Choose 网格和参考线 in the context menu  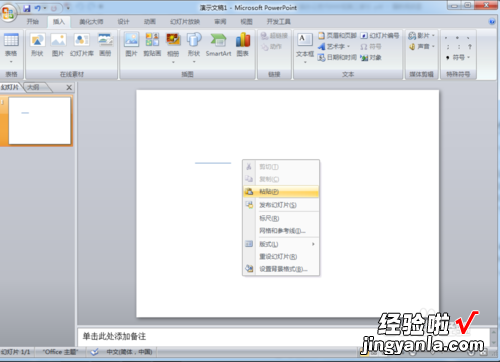[281, 231]
